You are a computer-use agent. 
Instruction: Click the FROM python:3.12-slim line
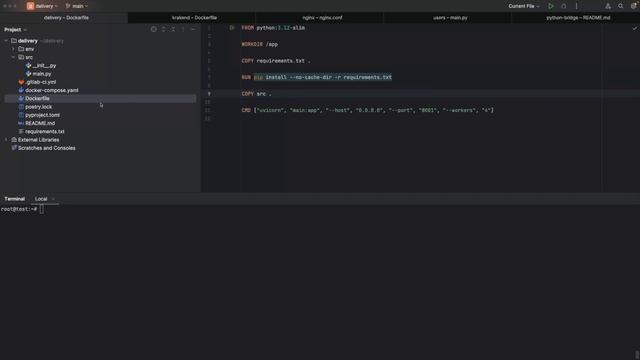(273, 28)
